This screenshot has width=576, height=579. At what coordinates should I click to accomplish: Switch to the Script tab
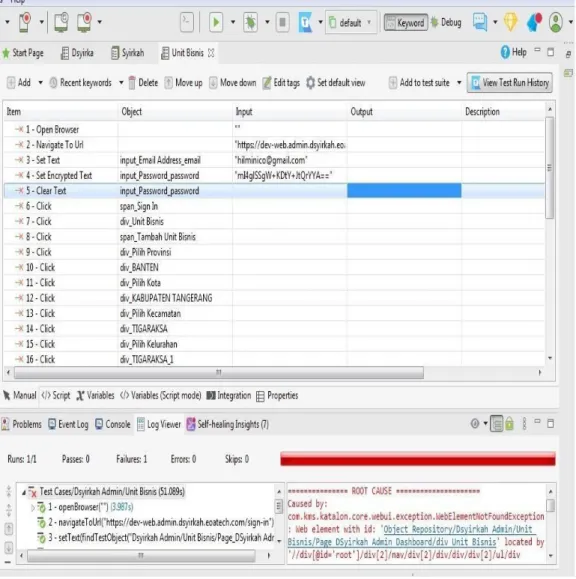56,395
